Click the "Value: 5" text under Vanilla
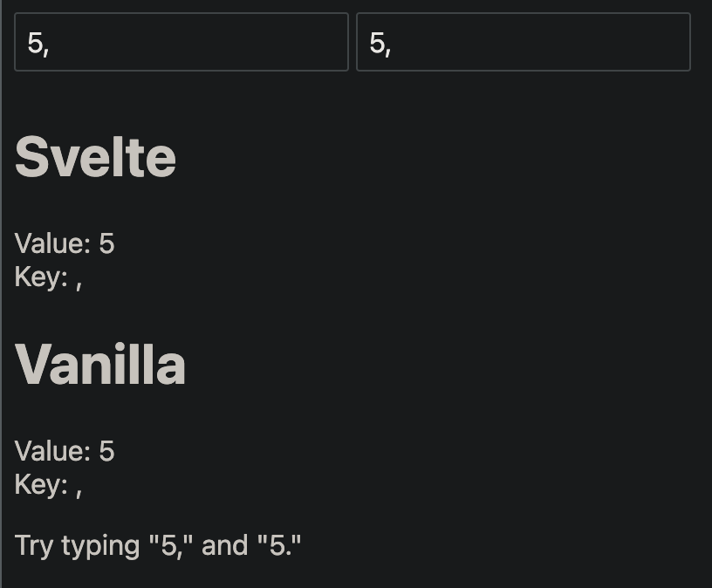 point(64,452)
